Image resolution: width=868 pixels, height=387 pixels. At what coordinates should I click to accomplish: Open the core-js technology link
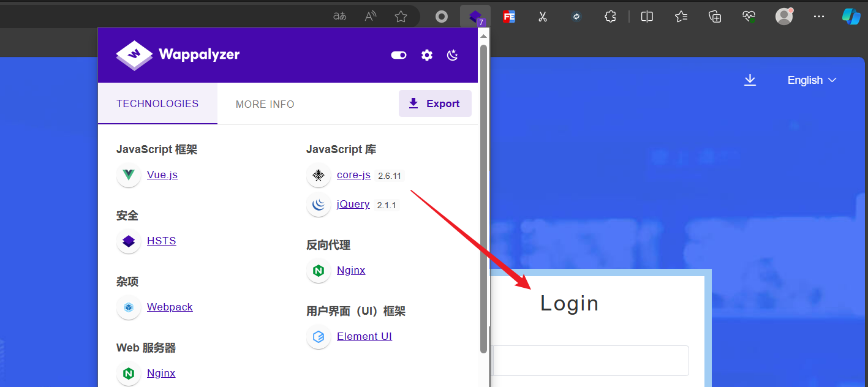[x=353, y=175]
